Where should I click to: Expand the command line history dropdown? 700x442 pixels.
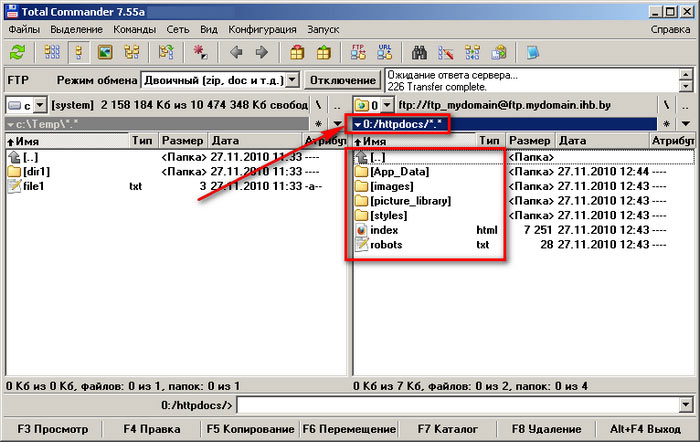686,405
